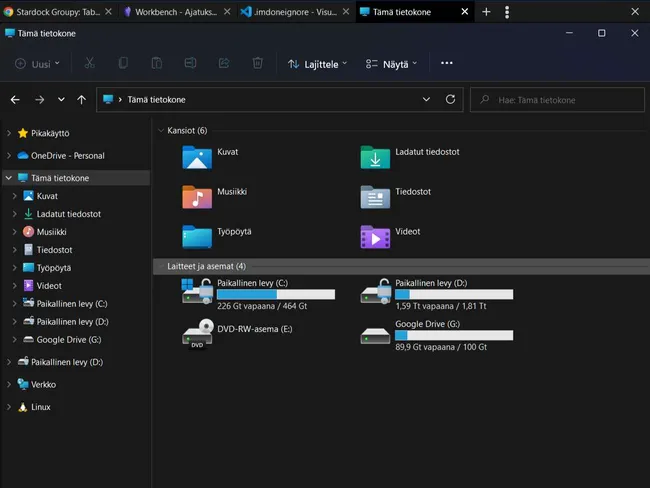Click the Groupy three-dot tab menu icon

[x=507, y=12]
